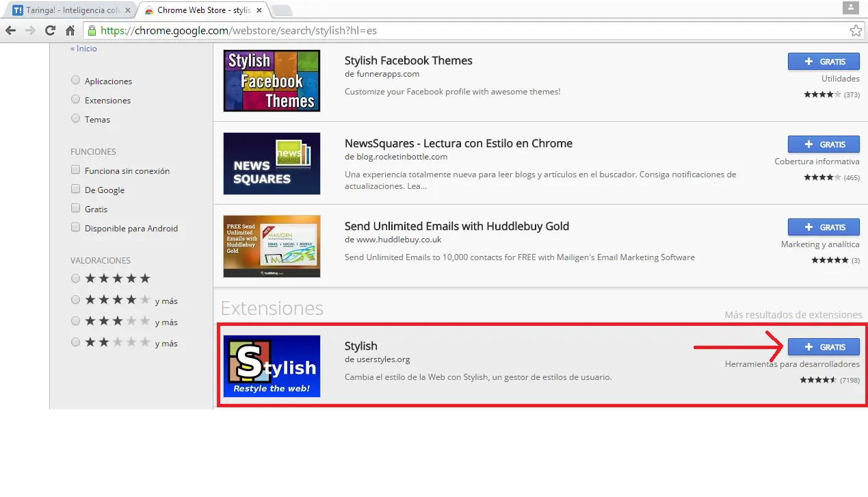Reload the page with the refresh icon
This screenshot has height=497, width=868.
[x=50, y=31]
